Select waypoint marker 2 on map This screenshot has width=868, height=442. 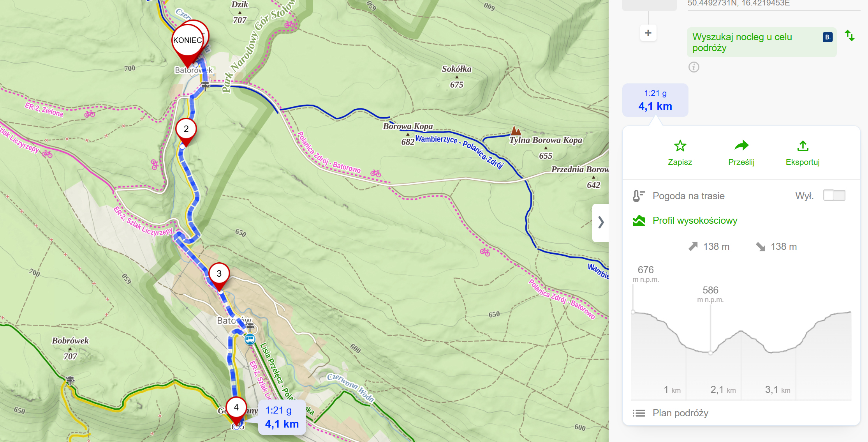coord(186,129)
